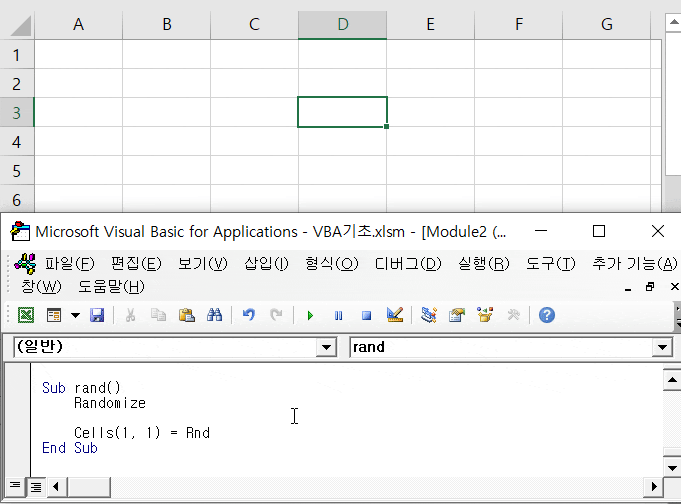
Task: Minimize the Module2 code window
Action: tap(628, 287)
